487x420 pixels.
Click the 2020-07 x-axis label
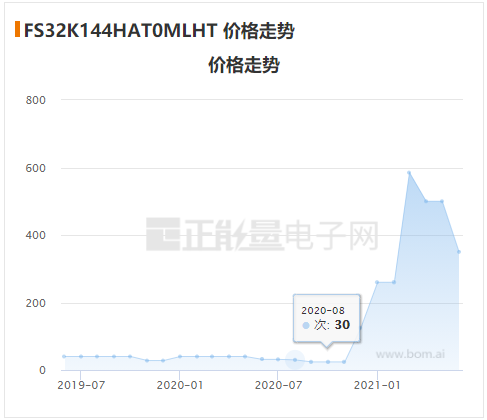coord(278,385)
